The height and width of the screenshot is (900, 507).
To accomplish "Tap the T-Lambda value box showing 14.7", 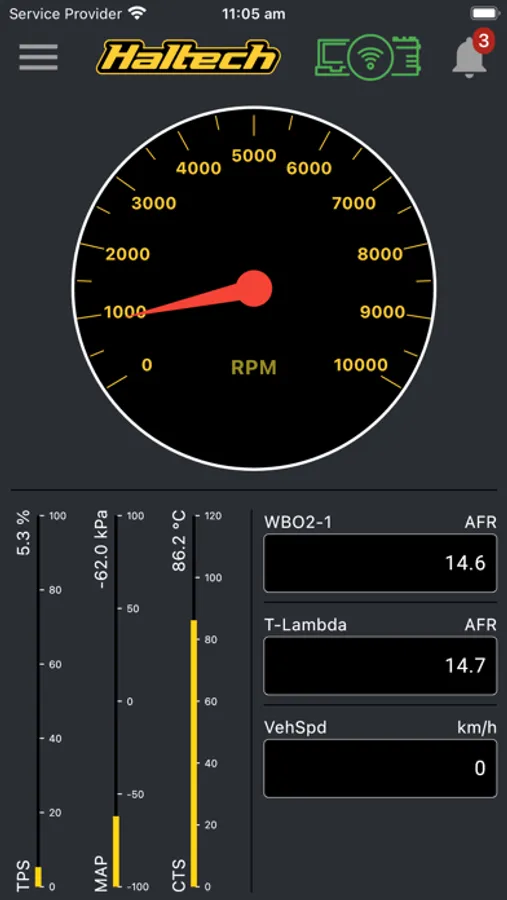I will [380, 666].
